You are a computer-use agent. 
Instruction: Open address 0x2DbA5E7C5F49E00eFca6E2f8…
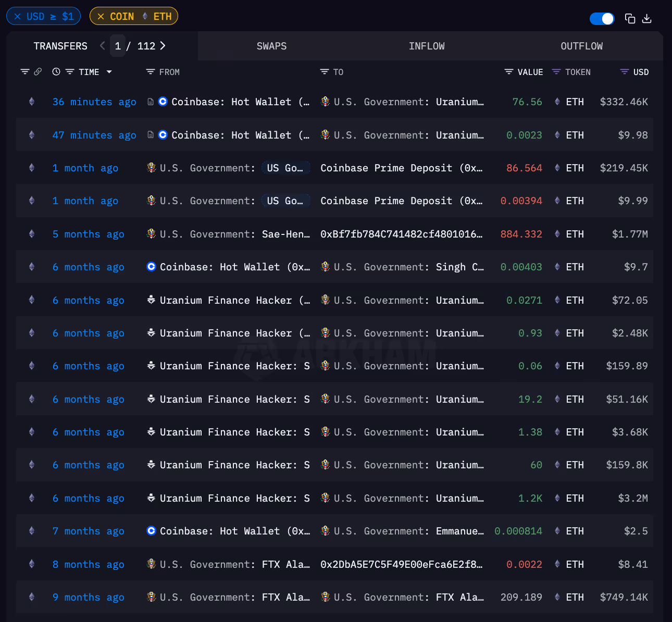(x=402, y=565)
